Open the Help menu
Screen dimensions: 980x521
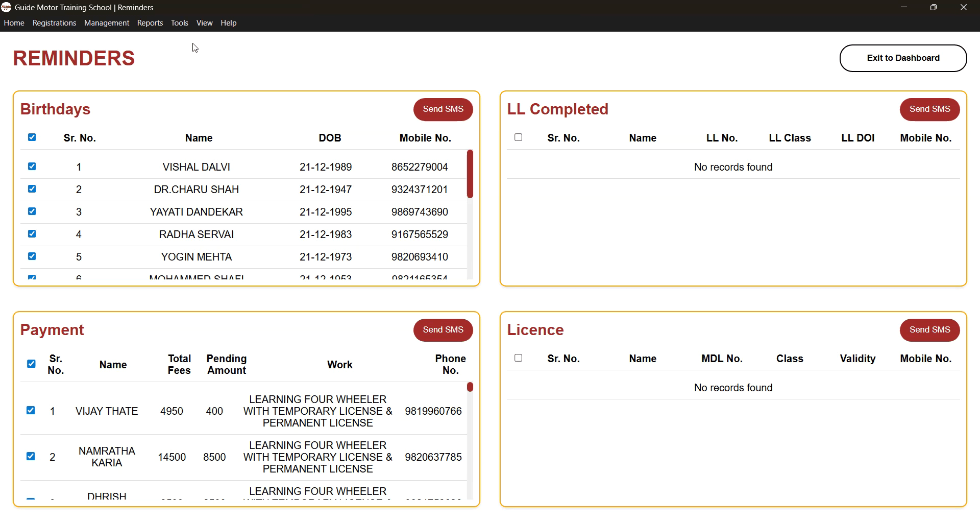[228, 22]
